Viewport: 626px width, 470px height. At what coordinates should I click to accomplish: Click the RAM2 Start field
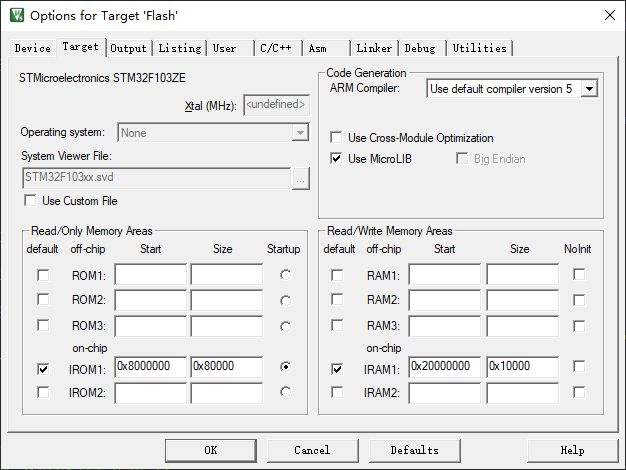pos(445,300)
